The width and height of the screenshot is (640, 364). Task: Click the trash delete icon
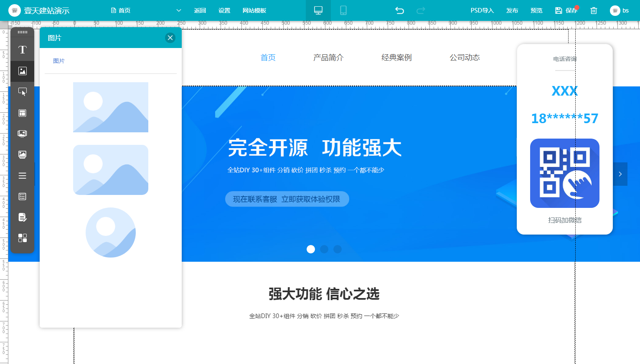pyautogui.click(x=594, y=10)
